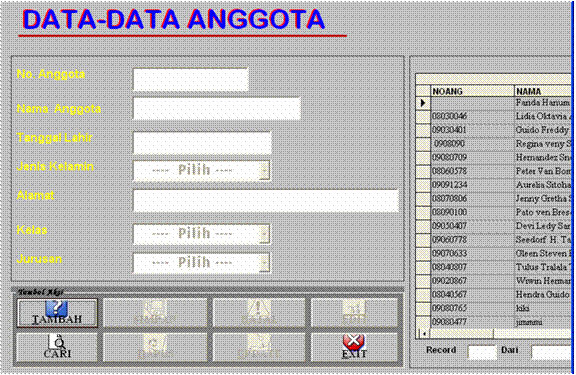Image resolution: width=576 pixels, height=375 pixels.
Task: Select the cell 09080709
Action: point(472,158)
